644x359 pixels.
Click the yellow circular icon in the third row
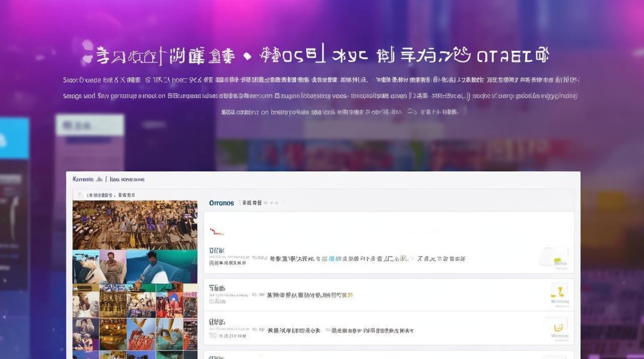558,327
